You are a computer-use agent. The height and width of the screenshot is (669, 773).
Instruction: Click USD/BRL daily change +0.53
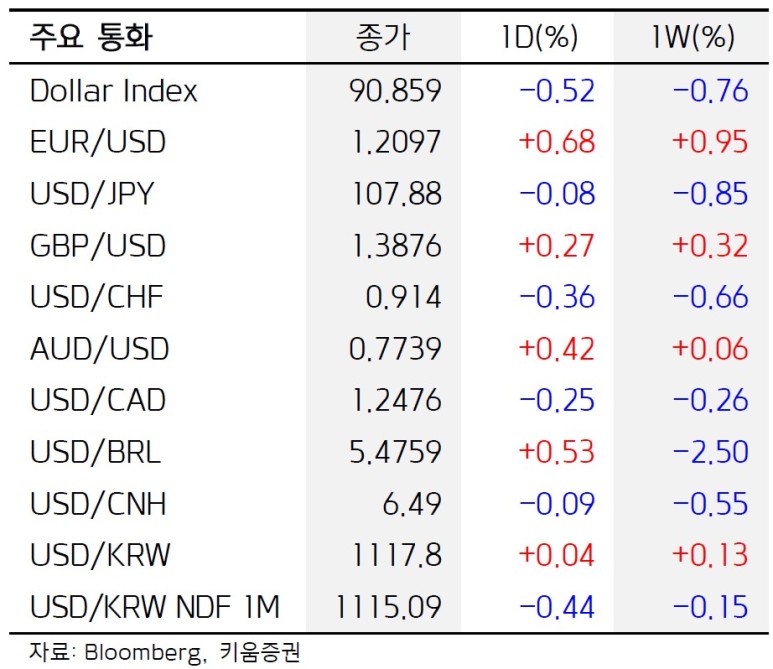[x=556, y=452]
